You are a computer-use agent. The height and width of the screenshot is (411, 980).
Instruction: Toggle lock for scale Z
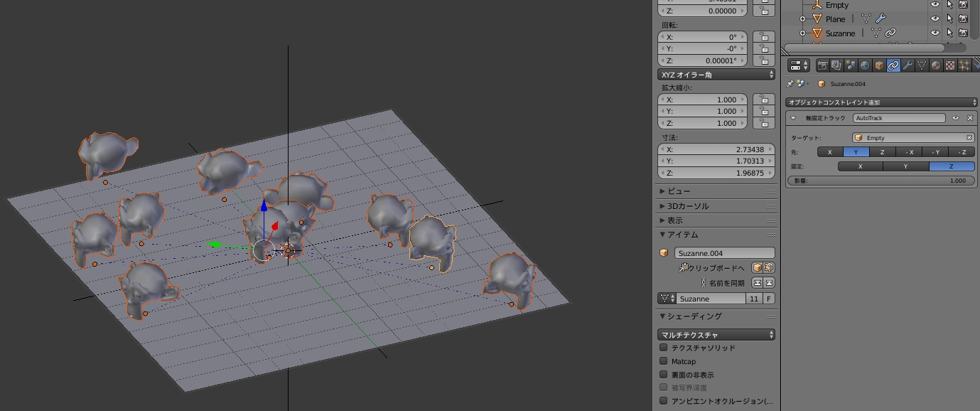[x=764, y=123]
